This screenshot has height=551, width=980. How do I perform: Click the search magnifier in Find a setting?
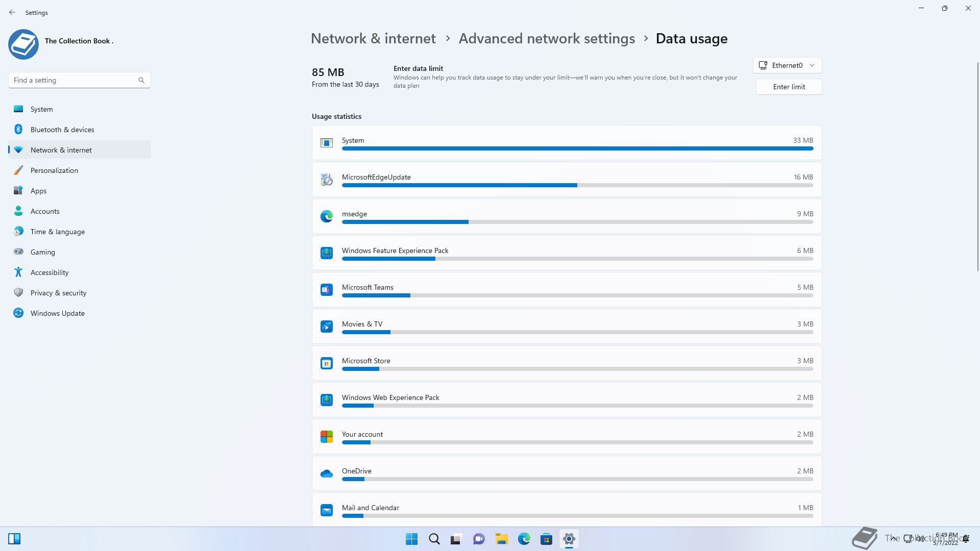click(x=141, y=80)
